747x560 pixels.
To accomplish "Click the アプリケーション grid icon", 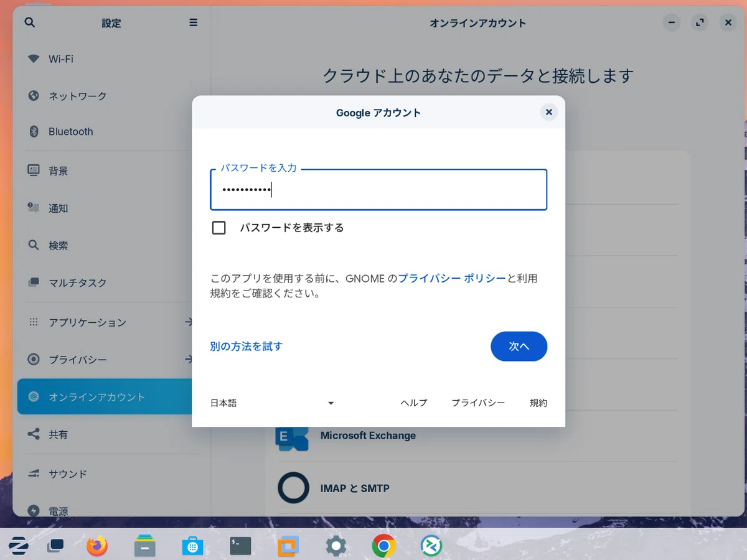I will (x=34, y=322).
